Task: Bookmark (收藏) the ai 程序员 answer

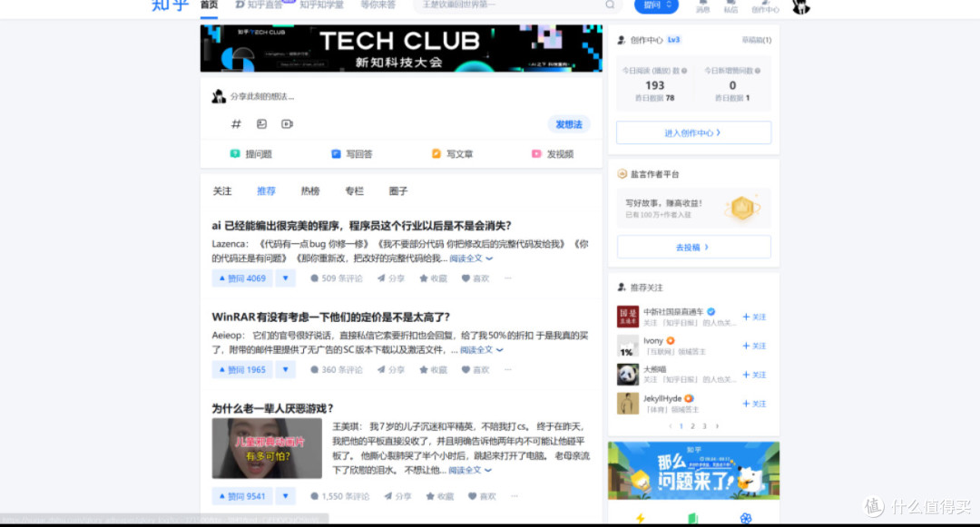Action: pyautogui.click(x=433, y=278)
